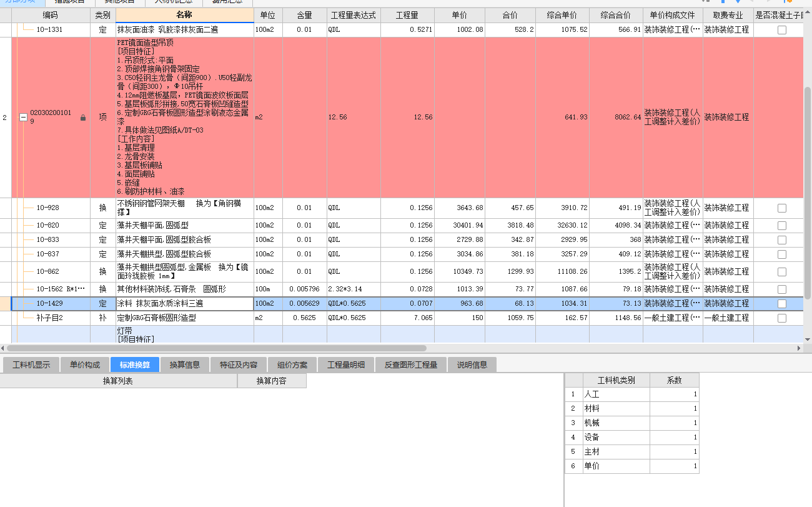The height and width of the screenshot is (507, 812).
Task: Click the name cell 涂料 抹灰面水质涂料三遍
Action: click(x=185, y=304)
